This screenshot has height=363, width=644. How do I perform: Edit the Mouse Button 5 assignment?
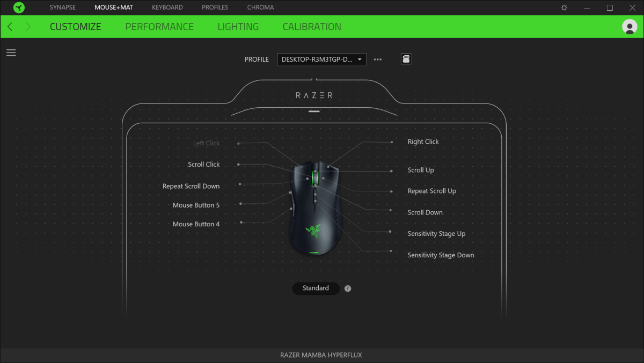[196, 205]
